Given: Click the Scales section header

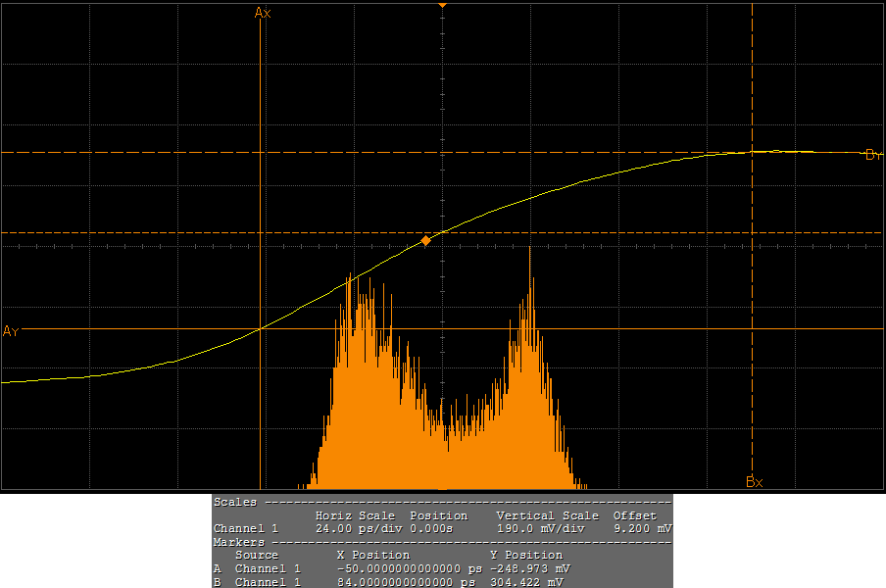Looking at the screenshot, I should click(x=235, y=502).
